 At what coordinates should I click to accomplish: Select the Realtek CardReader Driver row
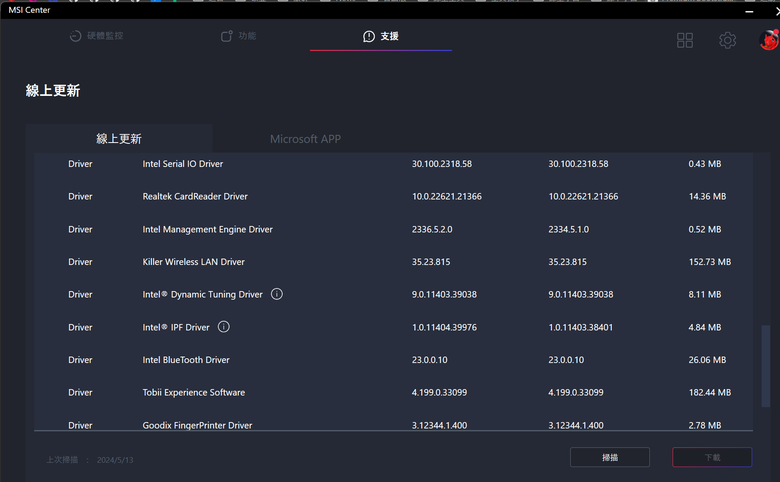pyautogui.click(x=393, y=196)
